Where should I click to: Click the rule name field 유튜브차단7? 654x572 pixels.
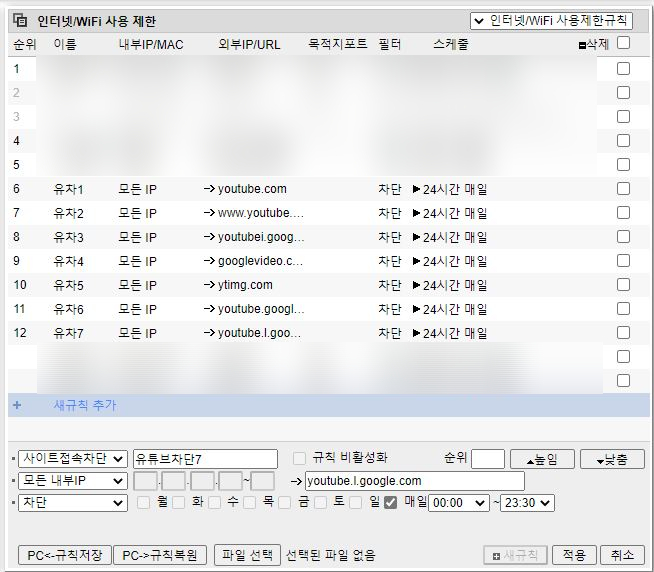coord(205,459)
